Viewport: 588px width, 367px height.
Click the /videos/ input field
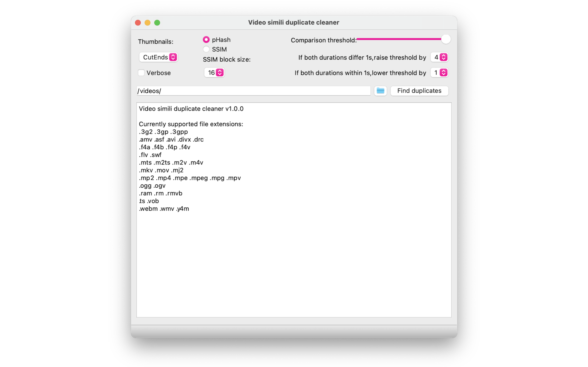coord(253,90)
